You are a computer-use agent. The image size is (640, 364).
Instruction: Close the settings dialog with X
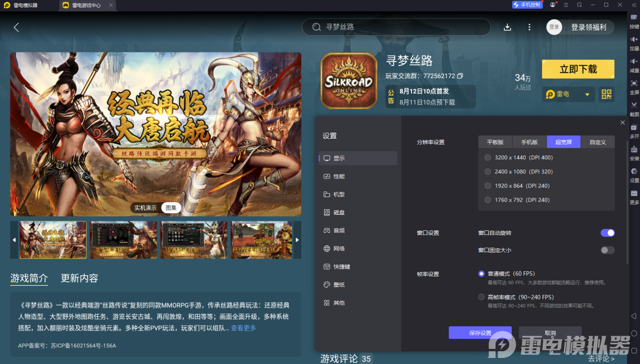point(622,123)
